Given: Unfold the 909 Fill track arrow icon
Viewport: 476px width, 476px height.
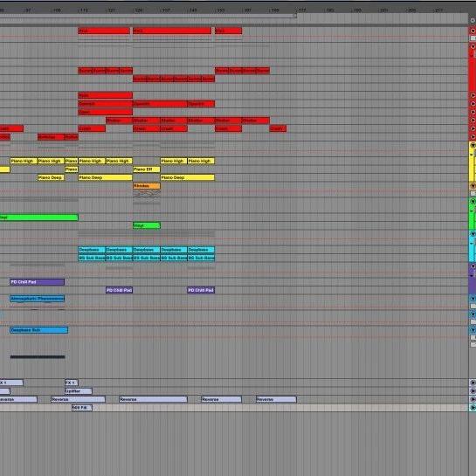Looking at the screenshot, I should tap(473, 407).
